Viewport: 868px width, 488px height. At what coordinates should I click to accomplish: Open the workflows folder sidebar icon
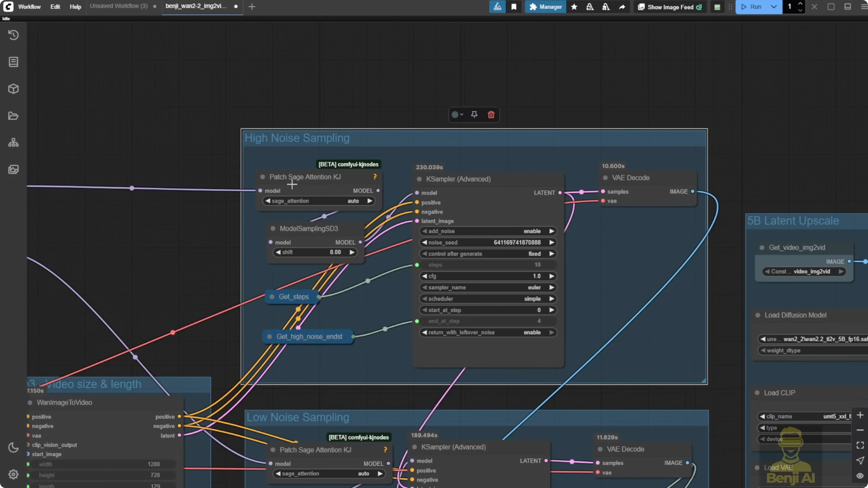pos(13,116)
